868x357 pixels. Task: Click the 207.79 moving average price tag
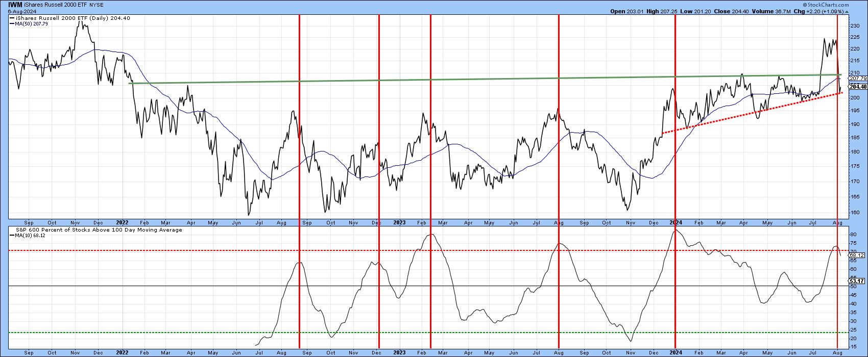pos(858,79)
